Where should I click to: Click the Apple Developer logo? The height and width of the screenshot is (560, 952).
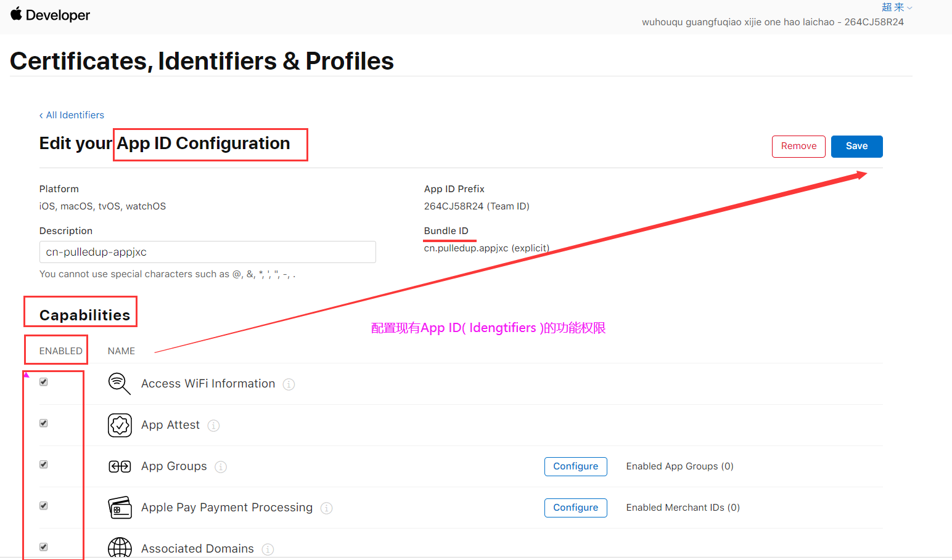coord(50,15)
